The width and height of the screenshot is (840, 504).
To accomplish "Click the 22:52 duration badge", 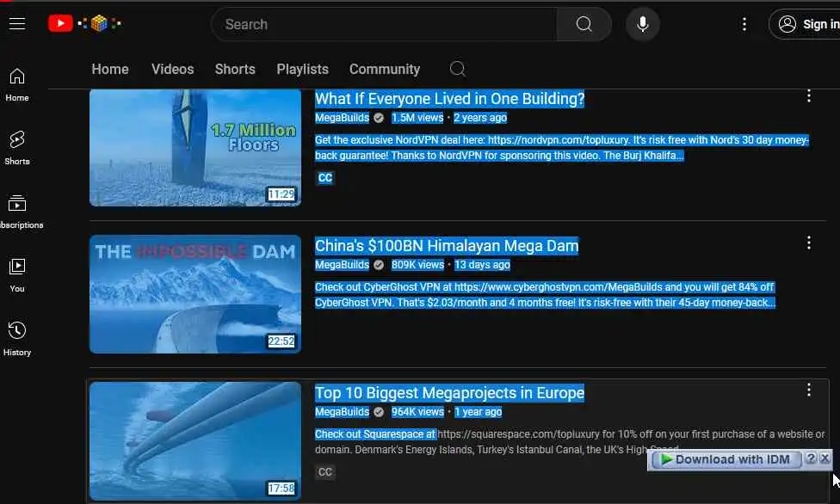I will (x=281, y=341).
